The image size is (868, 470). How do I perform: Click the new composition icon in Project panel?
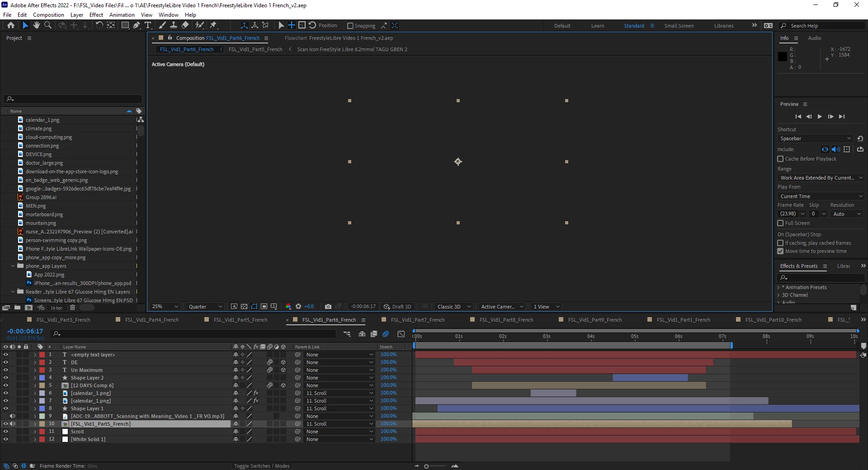tap(28, 308)
